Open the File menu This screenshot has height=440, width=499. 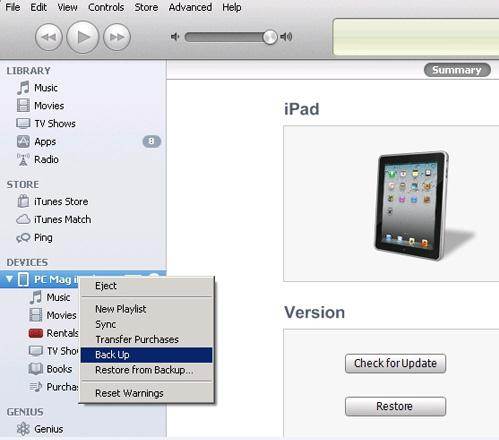click(13, 7)
